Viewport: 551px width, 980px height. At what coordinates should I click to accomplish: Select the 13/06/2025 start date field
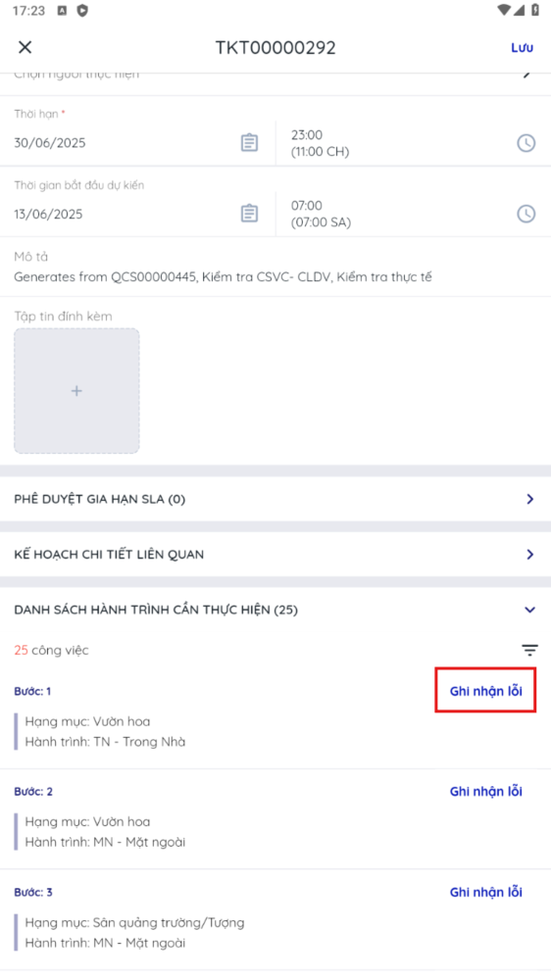click(x=137, y=214)
